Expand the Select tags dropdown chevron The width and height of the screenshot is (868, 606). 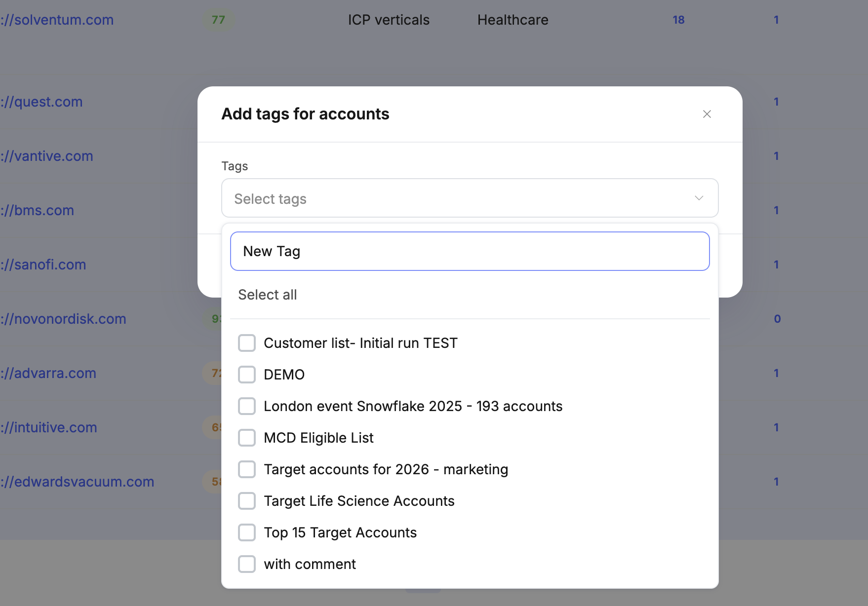click(699, 198)
